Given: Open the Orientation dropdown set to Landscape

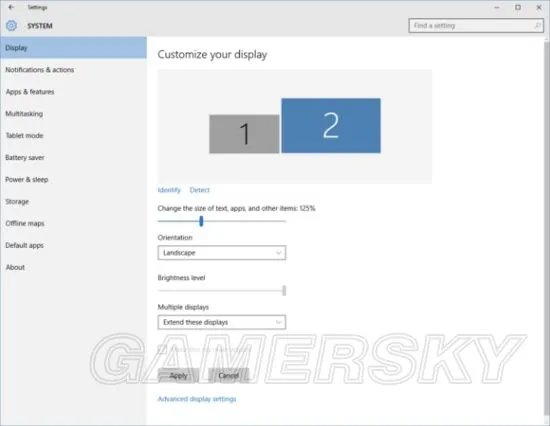Looking at the screenshot, I should pos(222,253).
